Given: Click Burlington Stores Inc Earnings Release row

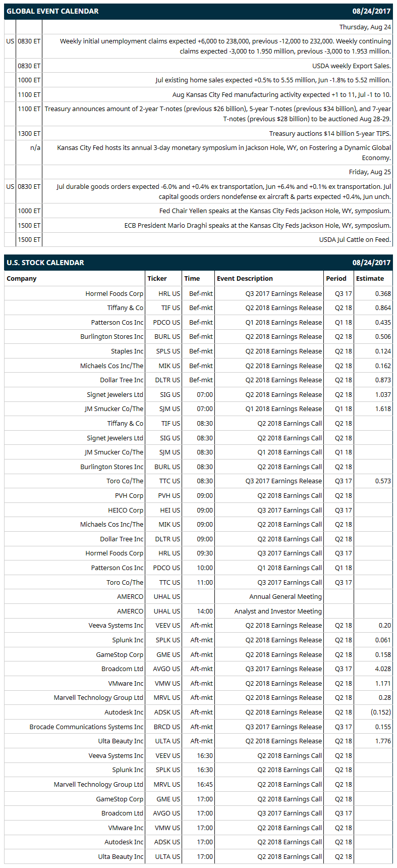Looking at the screenshot, I should (x=198, y=337).
